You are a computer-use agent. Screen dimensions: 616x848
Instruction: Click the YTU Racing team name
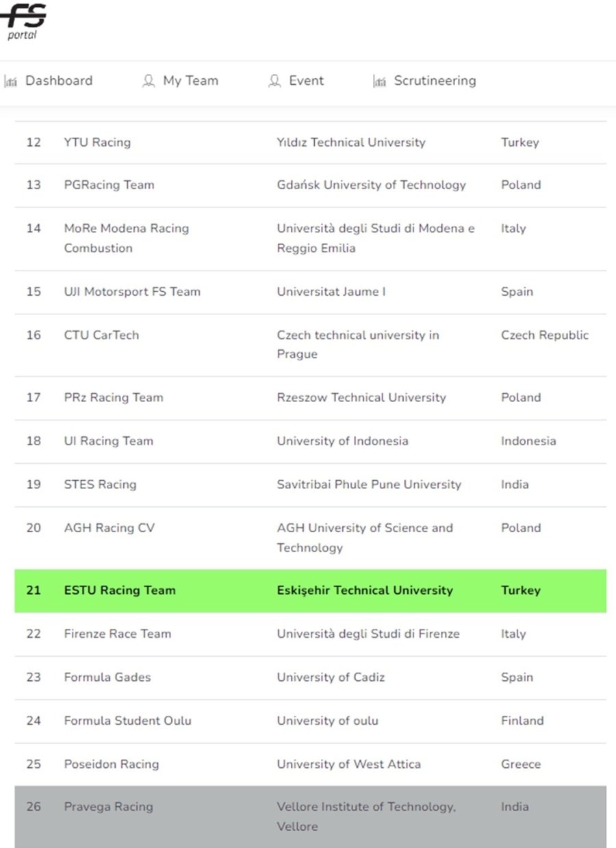click(x=97, y=142)
